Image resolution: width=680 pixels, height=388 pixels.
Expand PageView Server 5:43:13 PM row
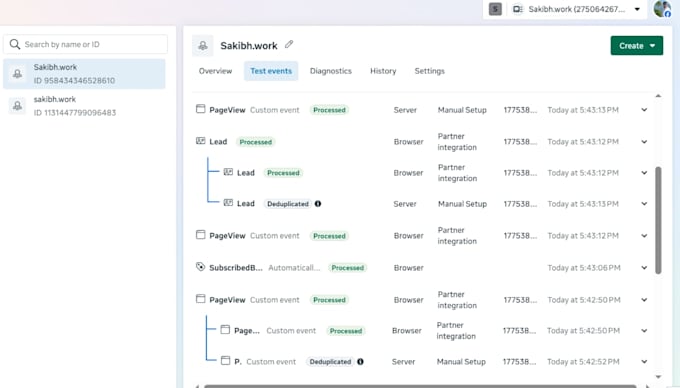click(x=644, y=110)
